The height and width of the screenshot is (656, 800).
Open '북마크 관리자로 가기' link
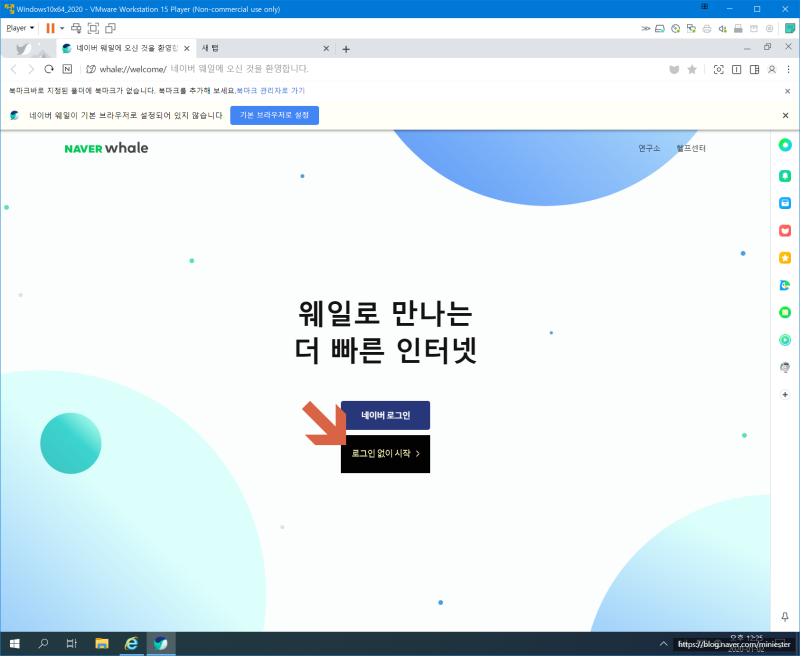point(270,91)
